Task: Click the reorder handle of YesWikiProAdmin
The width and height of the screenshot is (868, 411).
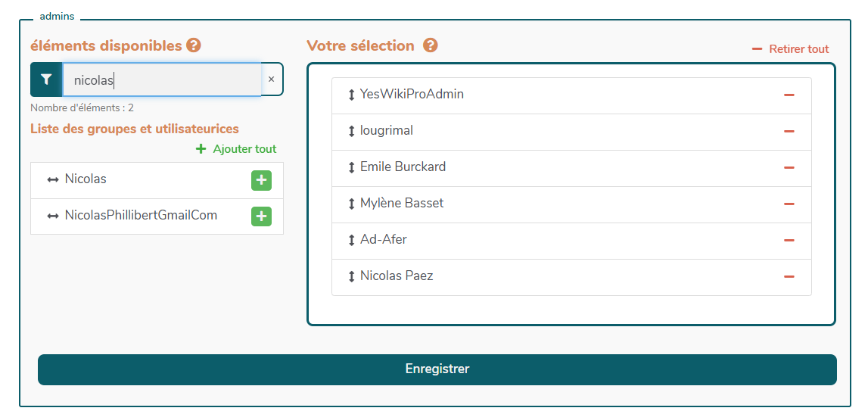Action: pyautogui.click(x=351, y=95)
